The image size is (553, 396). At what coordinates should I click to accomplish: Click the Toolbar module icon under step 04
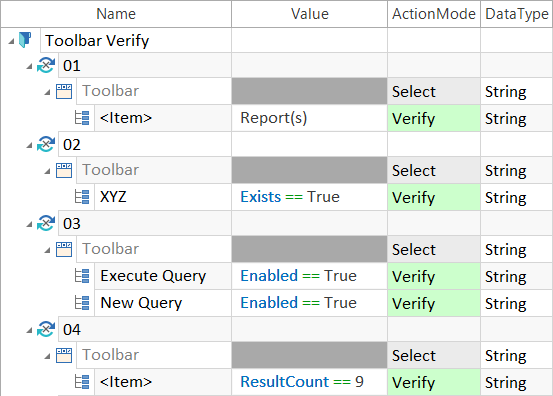pyautogui.click(x=64, y=355)
